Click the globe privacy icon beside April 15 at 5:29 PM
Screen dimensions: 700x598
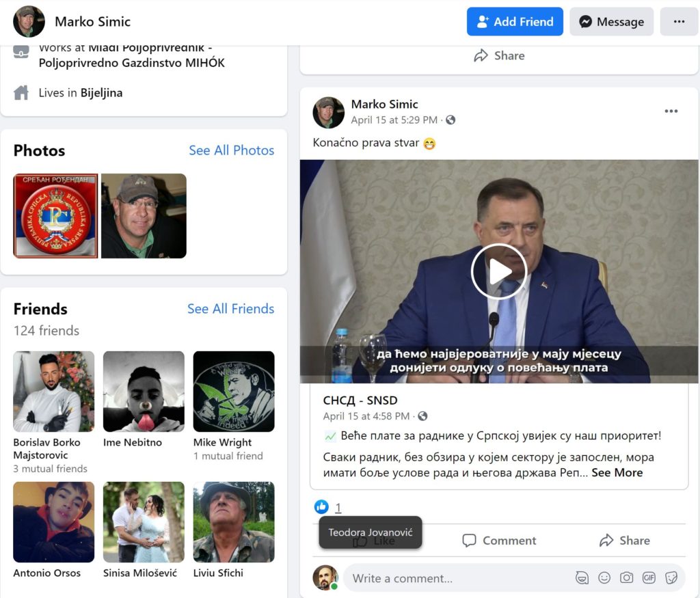[x=450, y=120]
